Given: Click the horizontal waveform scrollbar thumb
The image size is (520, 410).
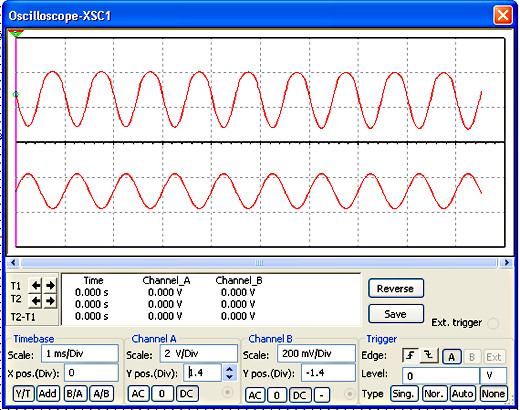Looking at the screenshot, I should tap(259, 263).
